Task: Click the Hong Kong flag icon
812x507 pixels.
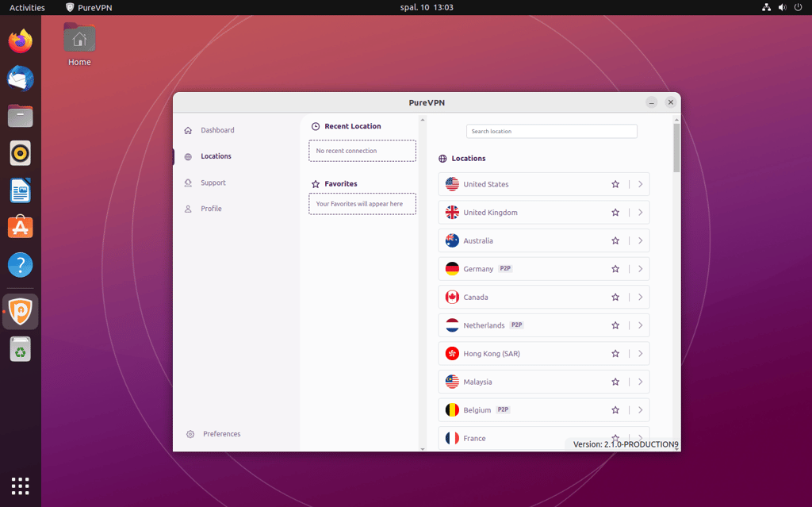Action: click(x=452, y=354)
